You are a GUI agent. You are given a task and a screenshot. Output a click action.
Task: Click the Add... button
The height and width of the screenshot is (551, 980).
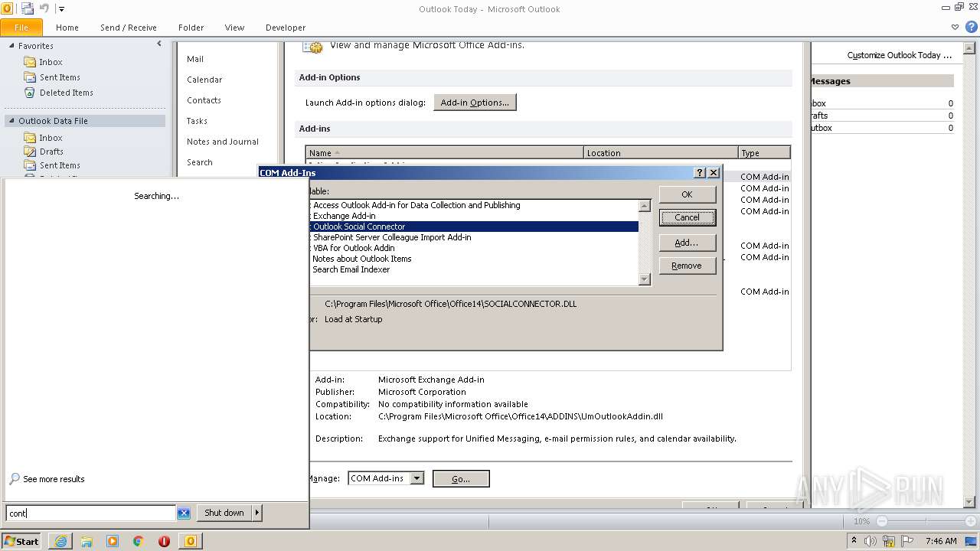(x=687, y=243)
